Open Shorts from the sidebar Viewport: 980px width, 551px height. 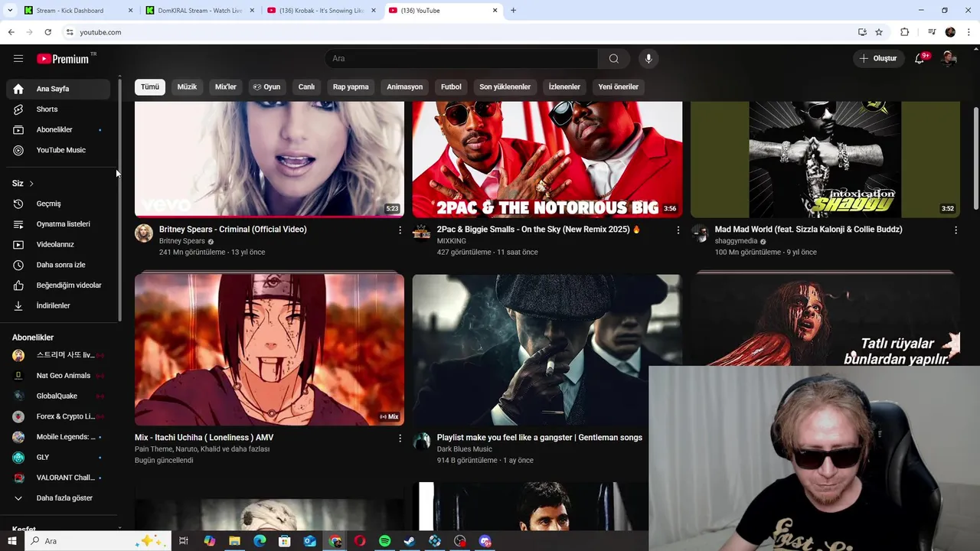58,109
